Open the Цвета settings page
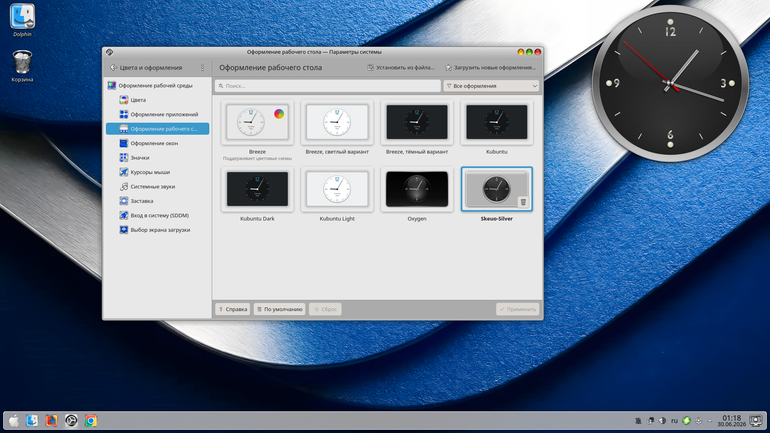770x433 pixels. coord(157,100)
